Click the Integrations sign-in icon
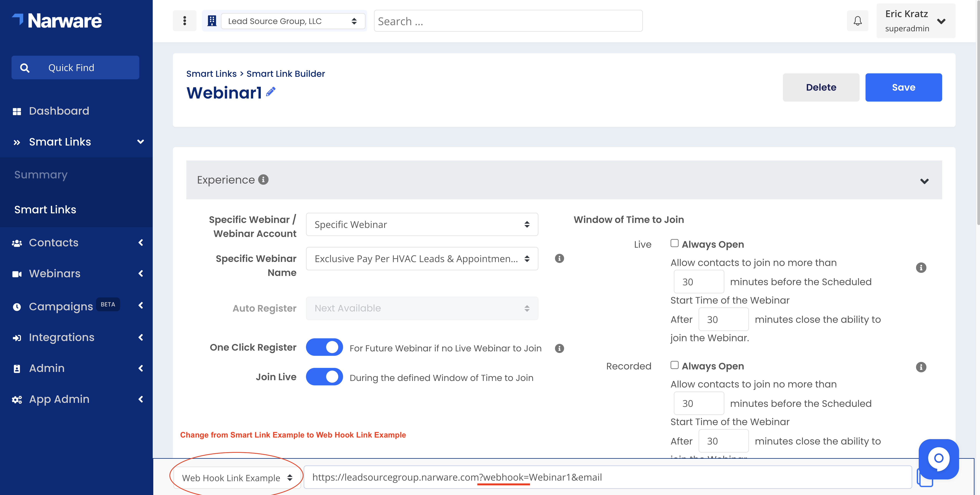The height and width of the screenshot is (495, 980). pos(17,338)
